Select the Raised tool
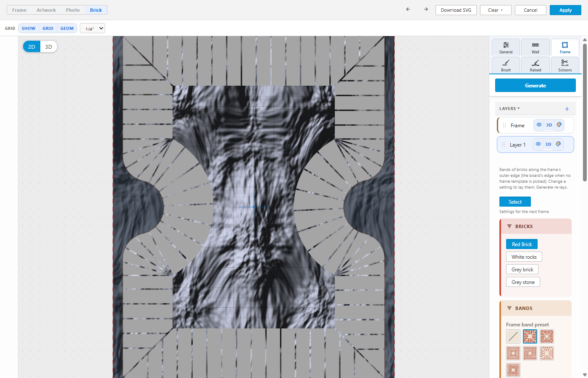 point(535,66)
